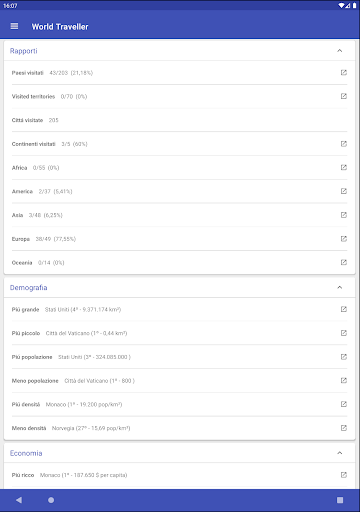This screenshot has width=360, height=512.
Task: Open Continenti visitati details icon
Action: pyautogui.click(x=344, y=144)
